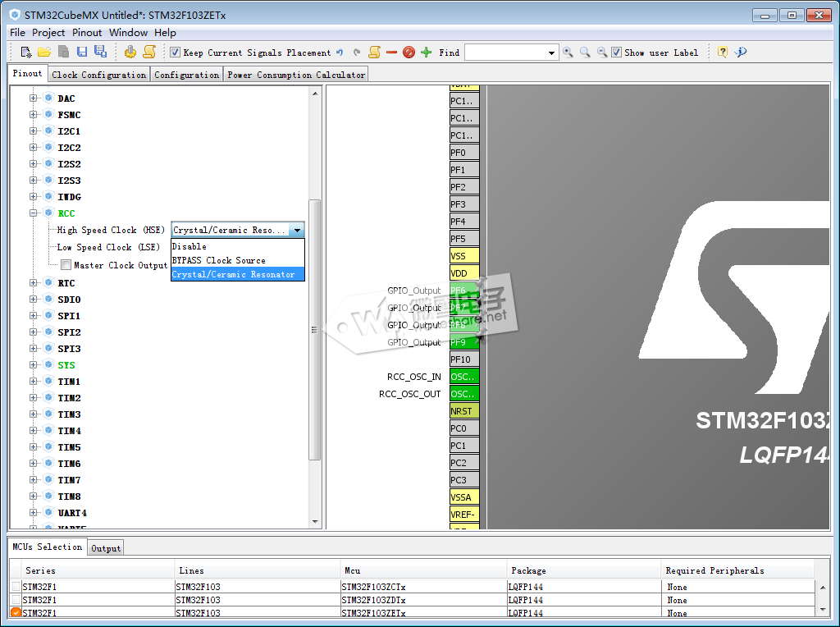This screenshot has width=840, height=627.
Task: Expand the RTC tree node
Action: (x=33, y=283)
